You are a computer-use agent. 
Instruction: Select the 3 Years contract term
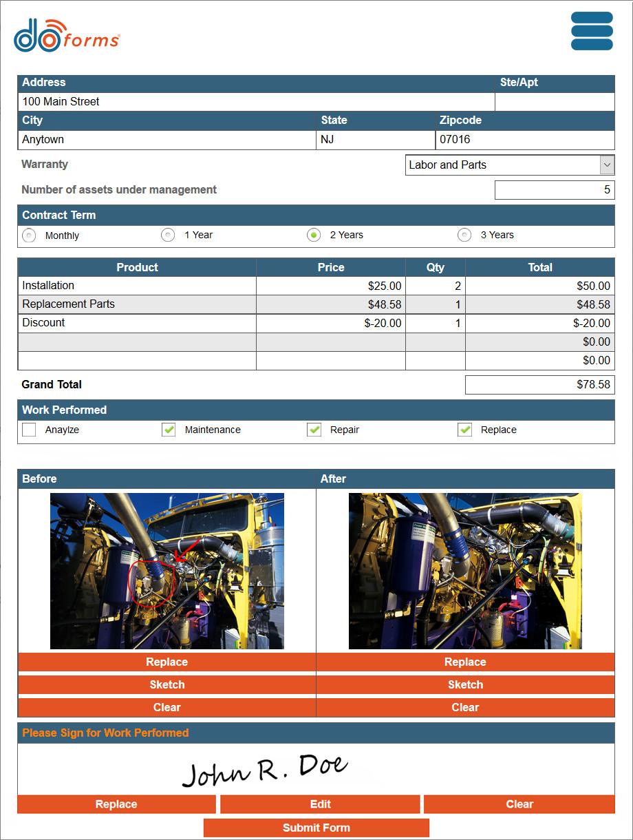(x=465, y=235)
